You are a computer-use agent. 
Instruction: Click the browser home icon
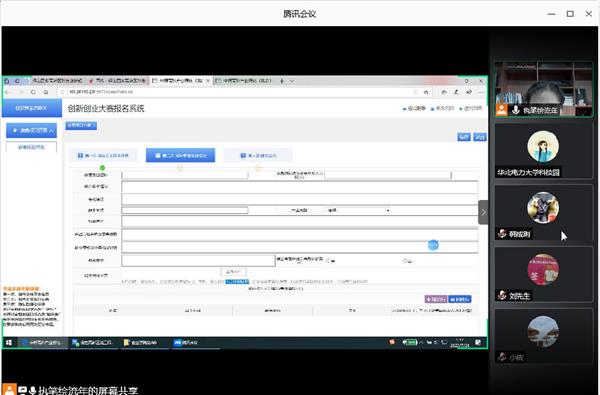pos(46,92)
